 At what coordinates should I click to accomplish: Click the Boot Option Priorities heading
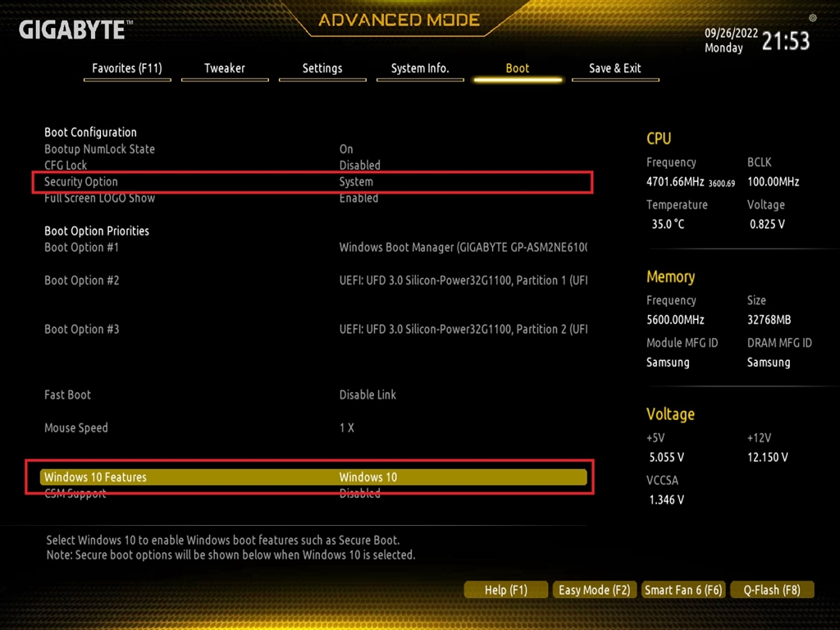[x=97, y=231]
